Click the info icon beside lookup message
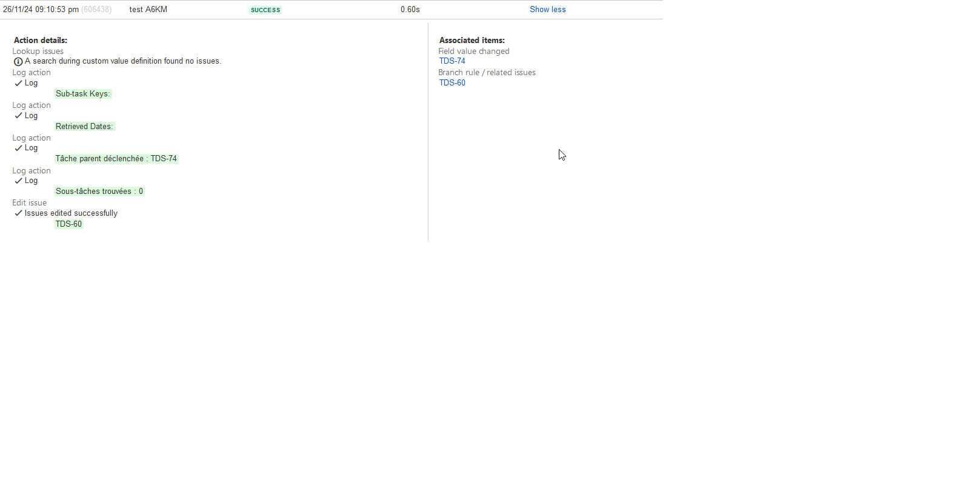980x494 pixels. [18, 62]
